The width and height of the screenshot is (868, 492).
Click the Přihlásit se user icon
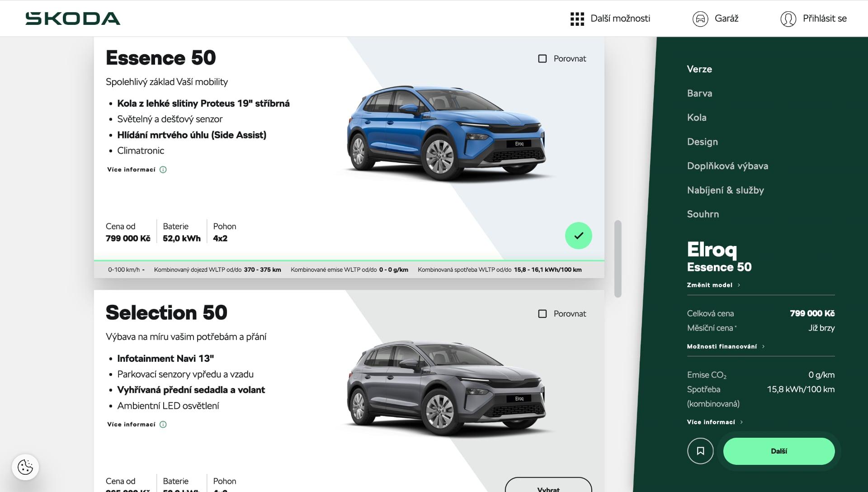pyautogui.click(x=788, y=19)
